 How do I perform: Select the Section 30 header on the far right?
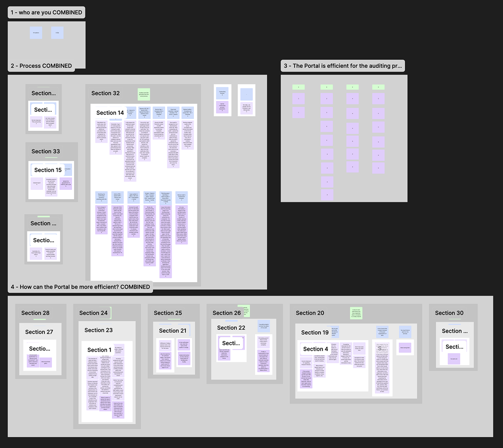coord(449,313)
